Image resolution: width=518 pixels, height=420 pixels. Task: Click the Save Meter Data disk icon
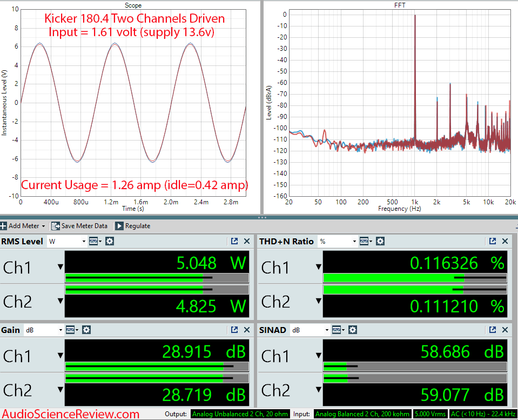pos(56,226)
